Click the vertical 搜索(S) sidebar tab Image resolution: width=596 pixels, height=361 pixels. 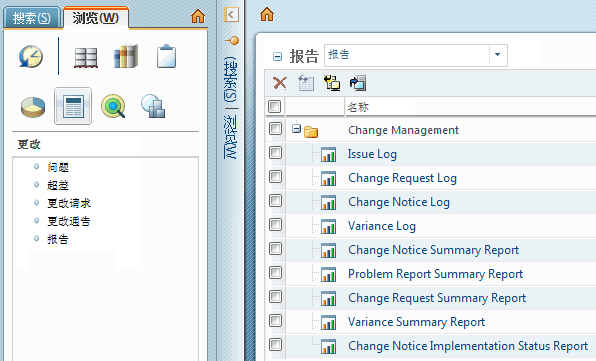230,79
